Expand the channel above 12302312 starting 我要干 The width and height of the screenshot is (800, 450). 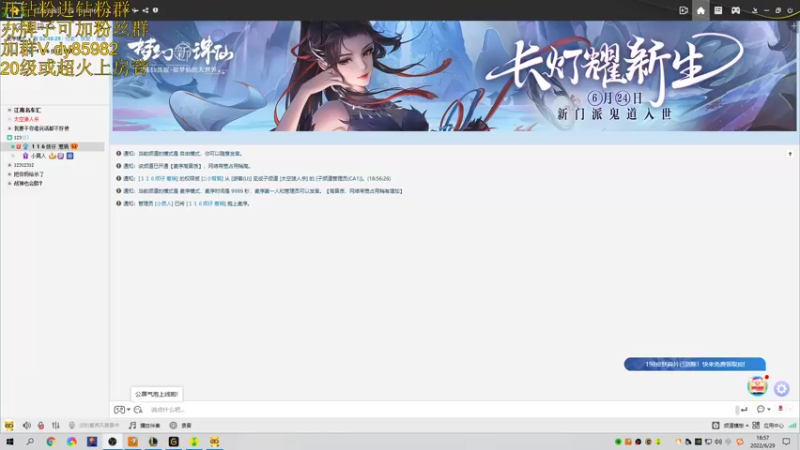pos(9,129)
